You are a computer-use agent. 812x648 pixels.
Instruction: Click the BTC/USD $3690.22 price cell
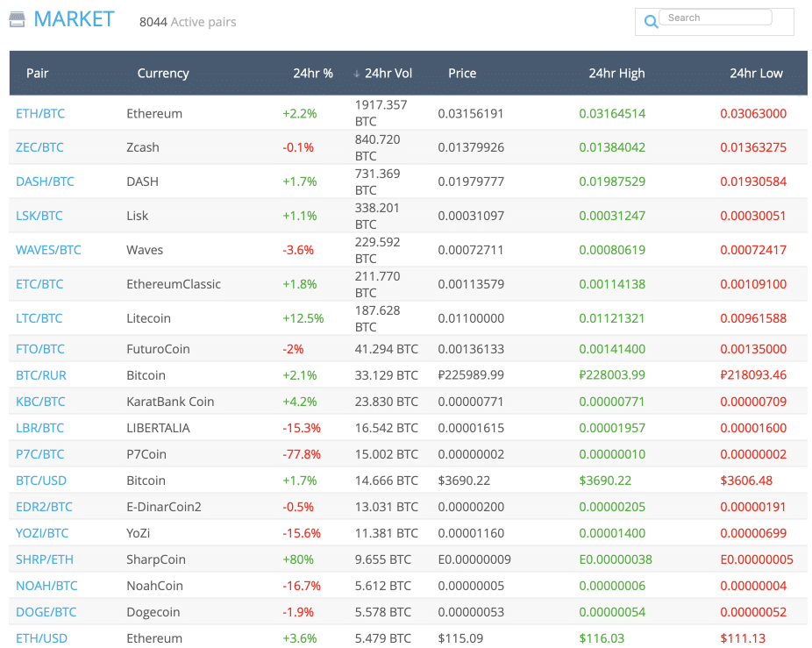(x=464, y=481)
